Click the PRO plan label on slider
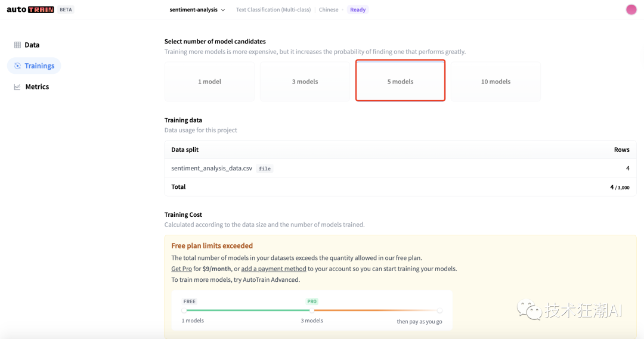This screenshot has width=644, height=339. (x=312, y=301)
